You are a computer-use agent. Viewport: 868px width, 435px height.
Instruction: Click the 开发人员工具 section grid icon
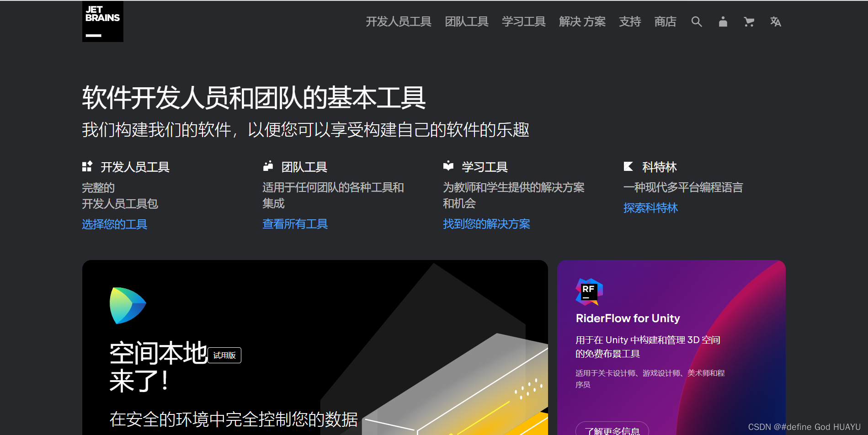click(87, 166)
